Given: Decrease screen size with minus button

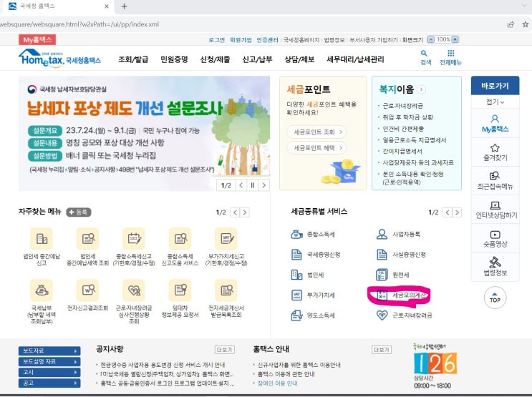Looking at the screenshot, I should coord(431,39).
